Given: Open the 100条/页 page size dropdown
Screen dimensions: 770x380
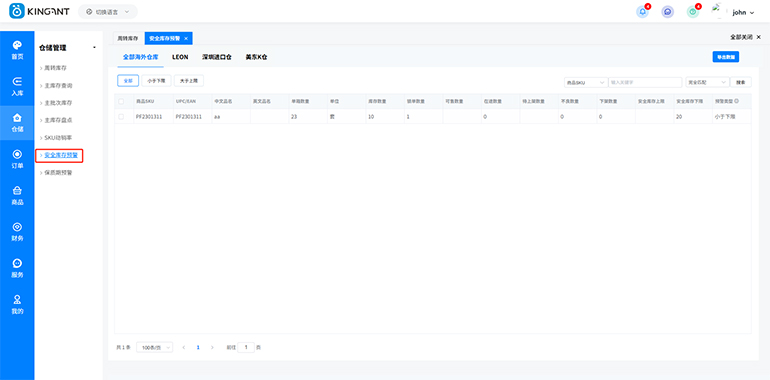Looking at the screenshot, I should point(155,348).
